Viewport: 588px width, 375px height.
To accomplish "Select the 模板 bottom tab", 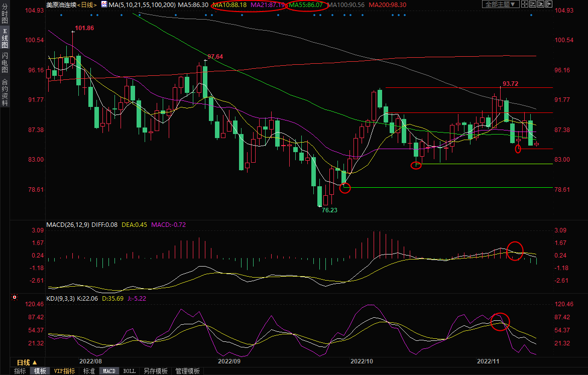I will [x=40, y=371].
